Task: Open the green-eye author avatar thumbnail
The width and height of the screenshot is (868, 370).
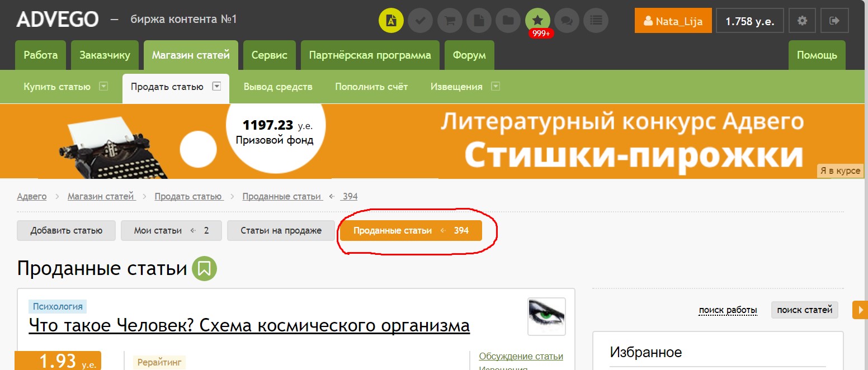Action: [x=547, y=316]
